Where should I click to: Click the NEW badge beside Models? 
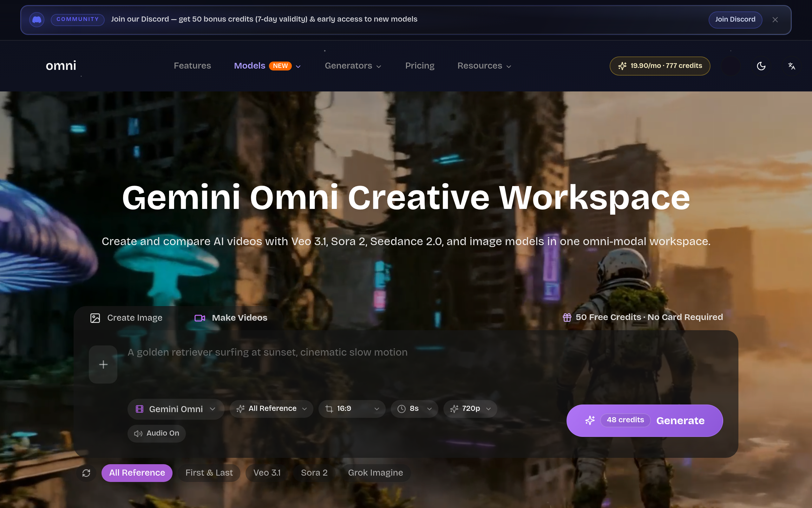point(280,66)
